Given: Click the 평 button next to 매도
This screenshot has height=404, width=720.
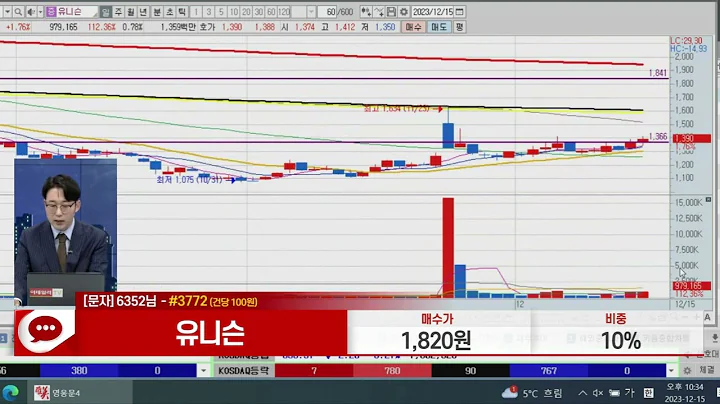Looking at the screenshot, I should click(x=459, y=27).
